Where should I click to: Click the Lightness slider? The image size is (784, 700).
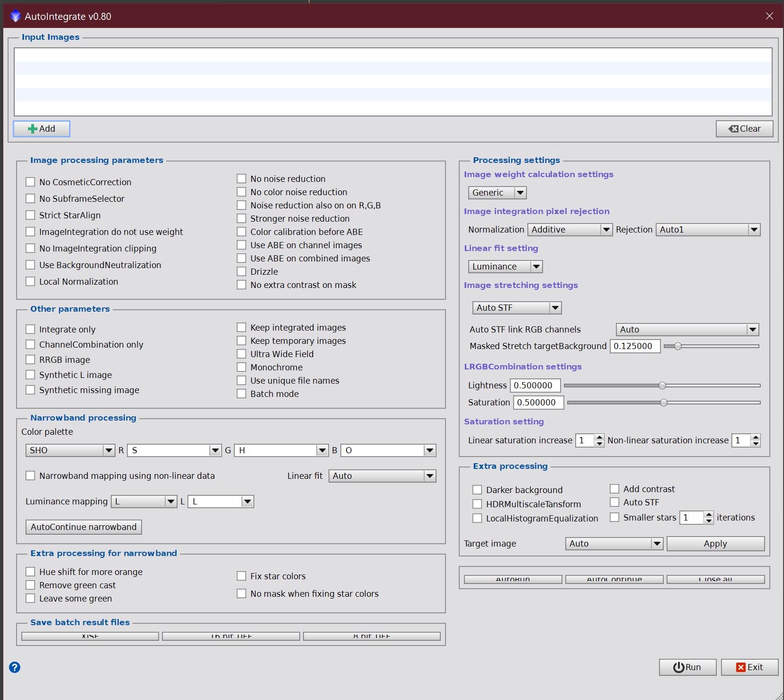(662, 386)
